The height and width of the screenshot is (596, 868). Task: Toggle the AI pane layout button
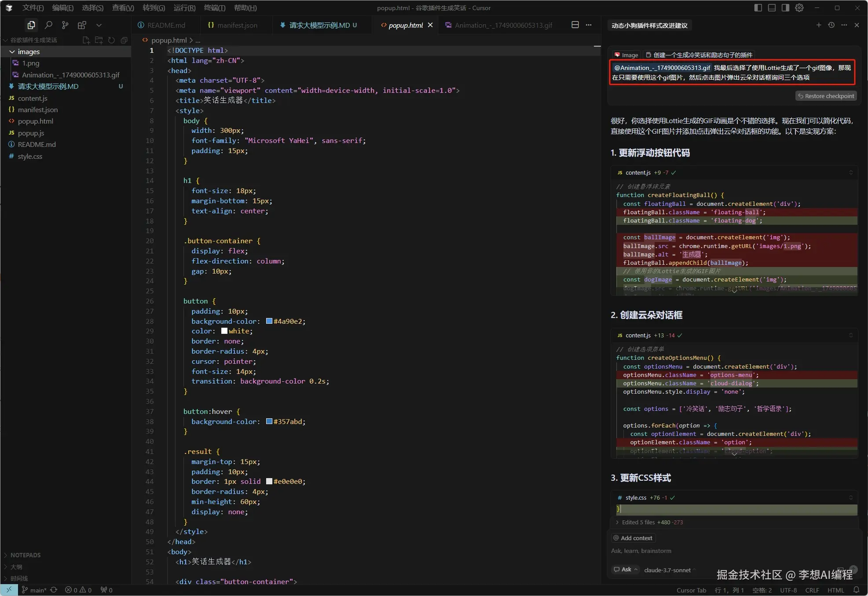tap(785, 7)
